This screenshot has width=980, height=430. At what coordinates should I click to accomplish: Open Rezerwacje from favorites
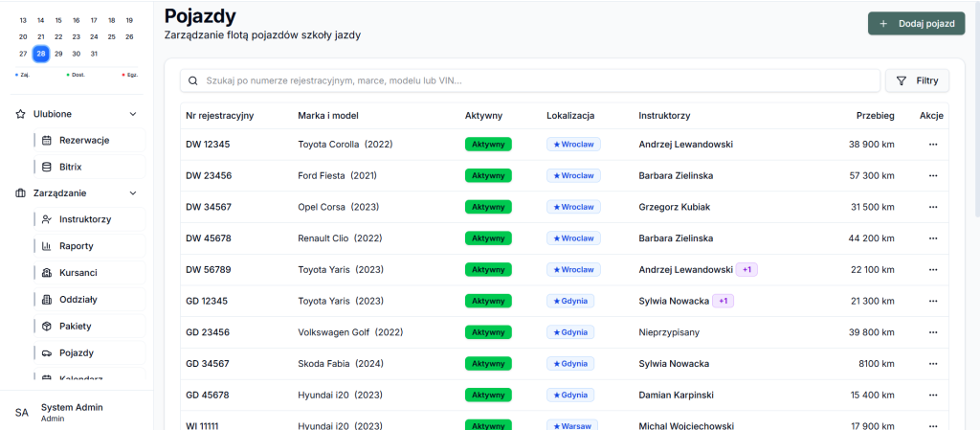(x=89, y=141)
